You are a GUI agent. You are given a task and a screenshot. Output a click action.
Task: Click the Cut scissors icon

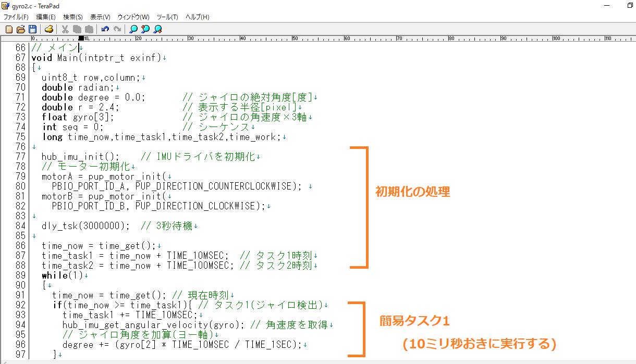[x=65, y=29]
